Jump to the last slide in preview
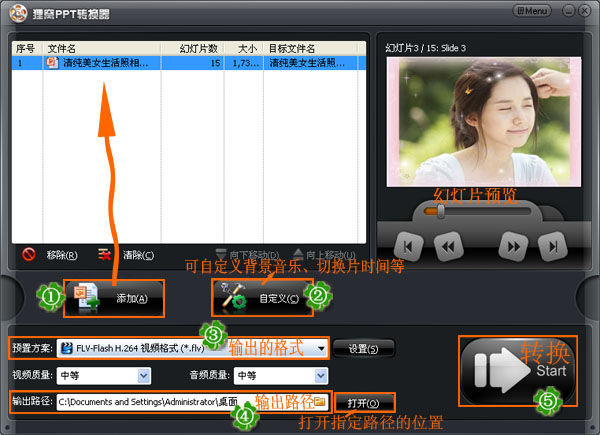The width and height of the screenshot is (600, 435). pyautogui.click(x=553, y=247)
